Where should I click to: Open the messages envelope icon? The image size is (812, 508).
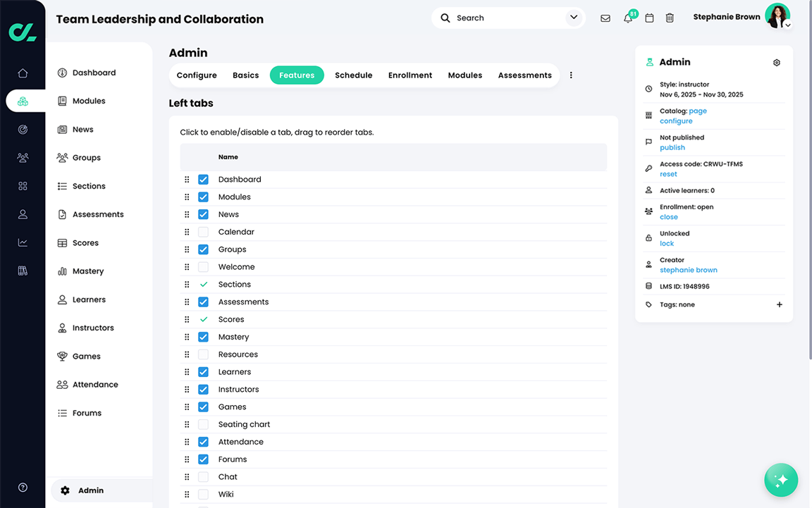click(x=605, y=18)
